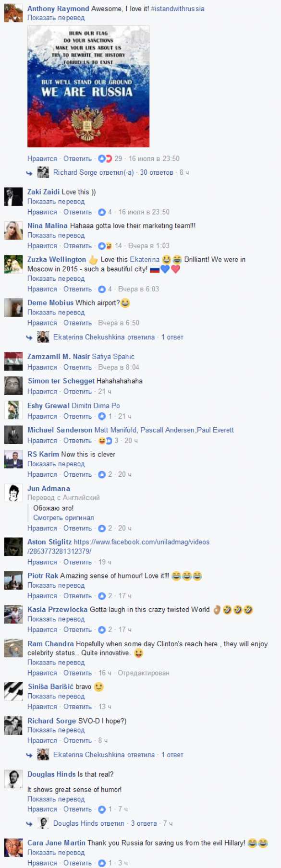Click Jun Admana's avatar
This screenshot has width=281, height=868.
tap(13, 494)
